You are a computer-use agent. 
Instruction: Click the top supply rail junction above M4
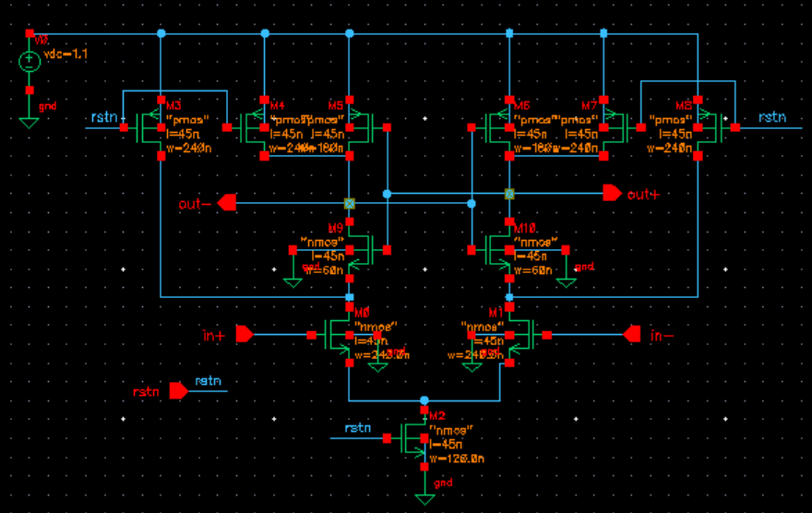(265, 33)
